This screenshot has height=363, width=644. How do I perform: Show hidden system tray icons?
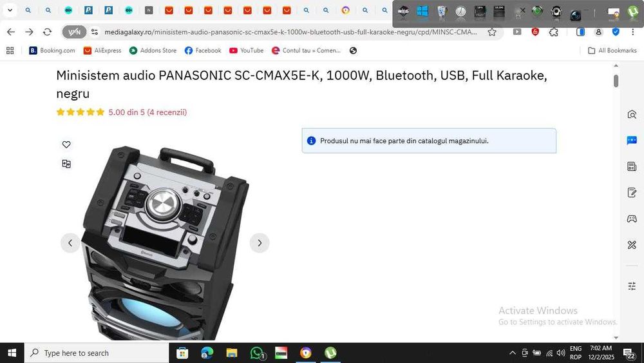point(513,353)
